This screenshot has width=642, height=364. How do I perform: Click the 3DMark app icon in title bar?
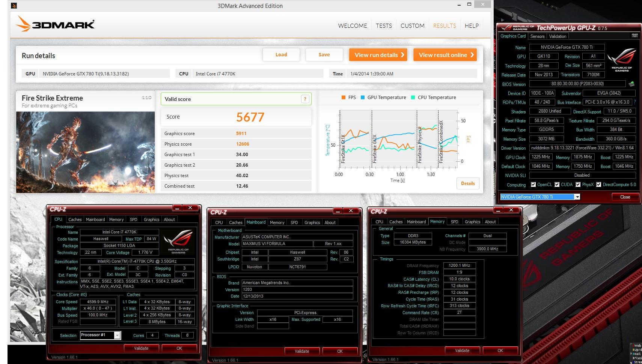pos(14,6)
